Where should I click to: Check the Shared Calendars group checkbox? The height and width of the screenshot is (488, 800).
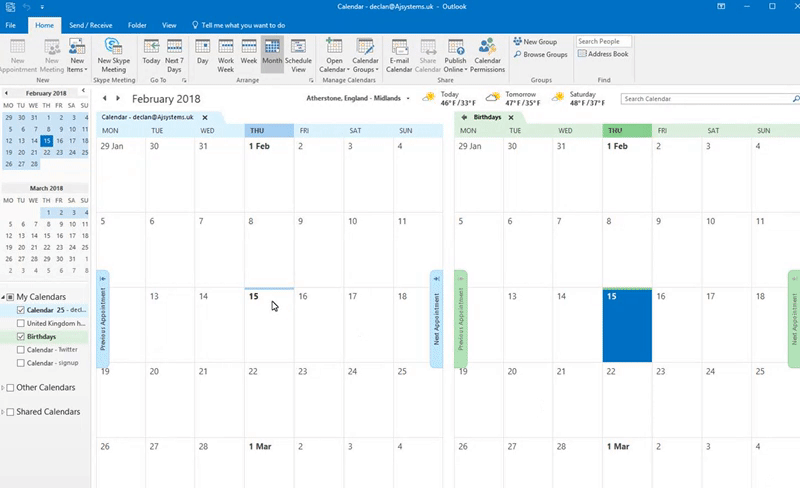tap(10, 412)
